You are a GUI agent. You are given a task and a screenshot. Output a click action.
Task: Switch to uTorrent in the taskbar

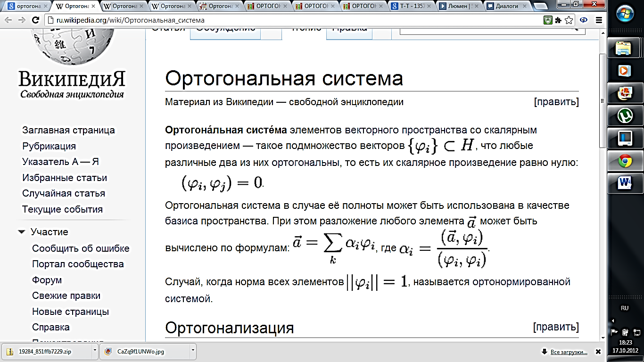[x=625, y=115]
